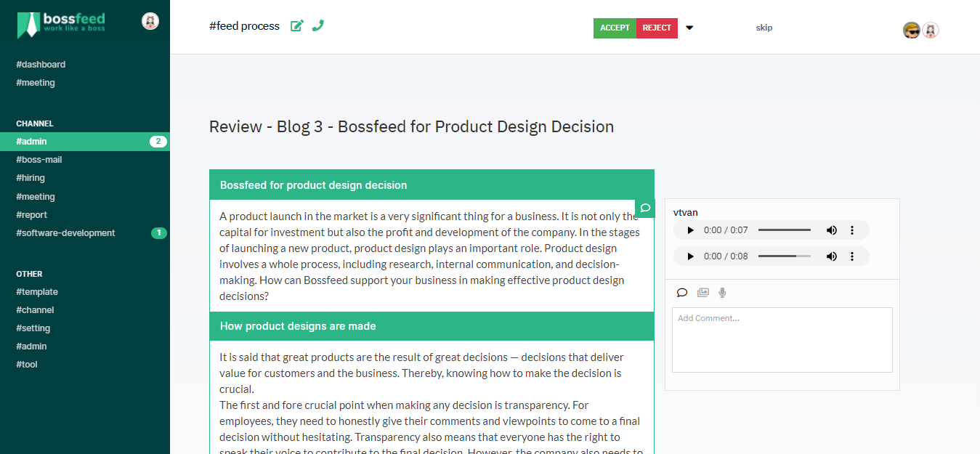Switch to the #hiring channel
980x454 pixels.
click(x=29, y=177)
